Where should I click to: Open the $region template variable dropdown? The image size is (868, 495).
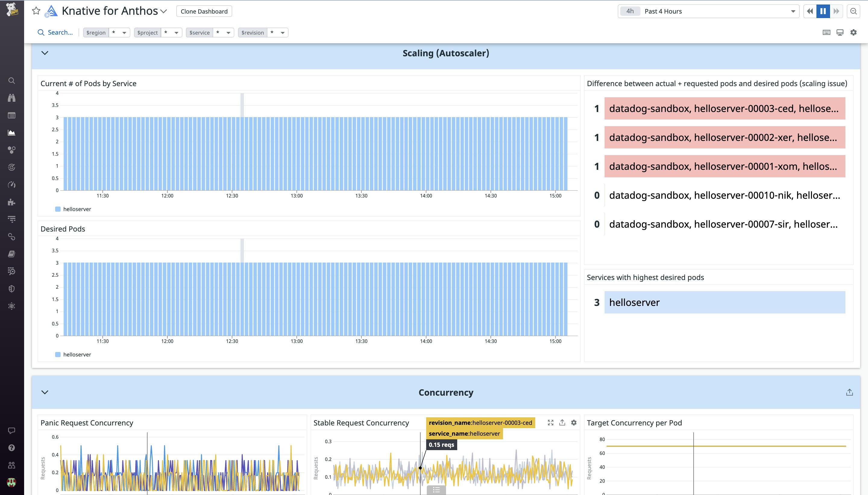click(x=124, y=32)
